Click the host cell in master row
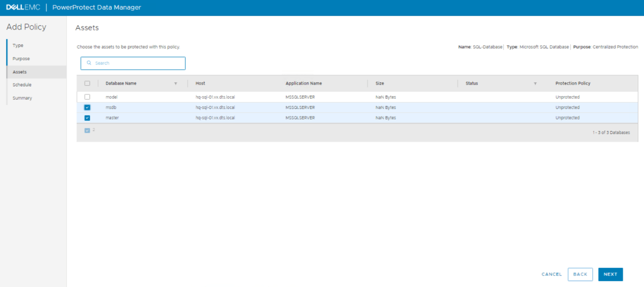 tap(215, 118)
